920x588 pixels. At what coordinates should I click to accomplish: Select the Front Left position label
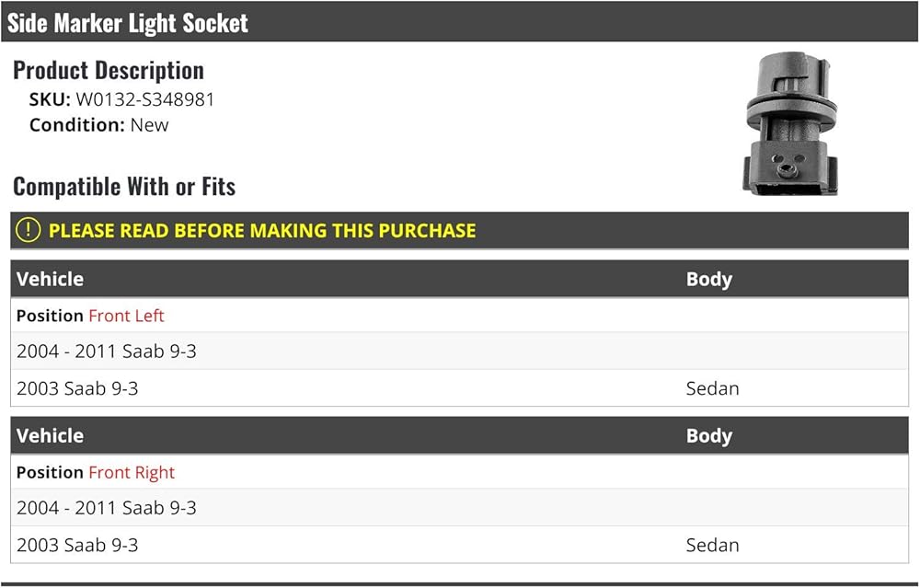pos(126,316)
